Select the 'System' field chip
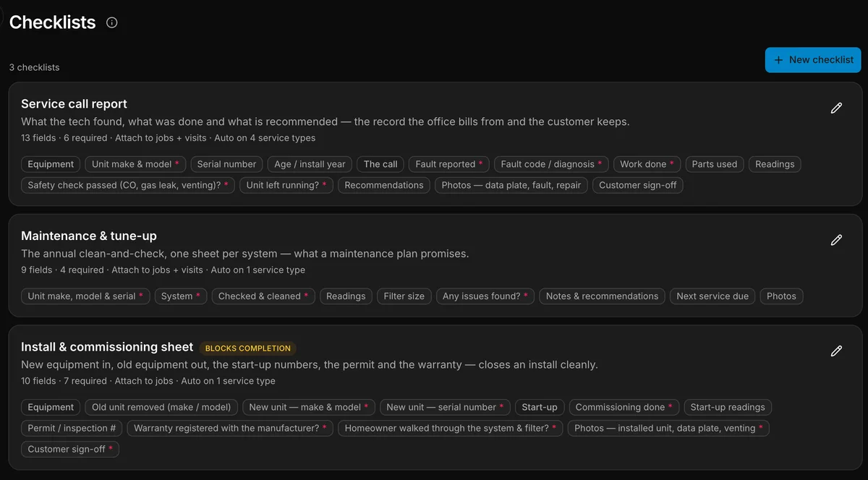 coord(181,296)
